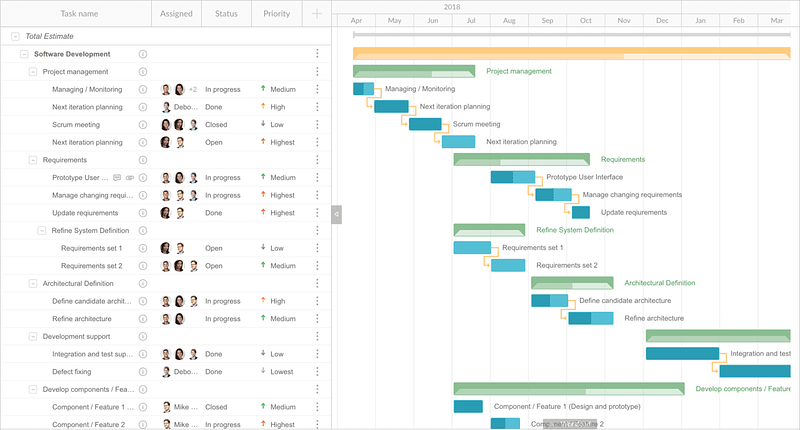Collapse the Project management group
This screenshot has height=430, width=800.
33,71
